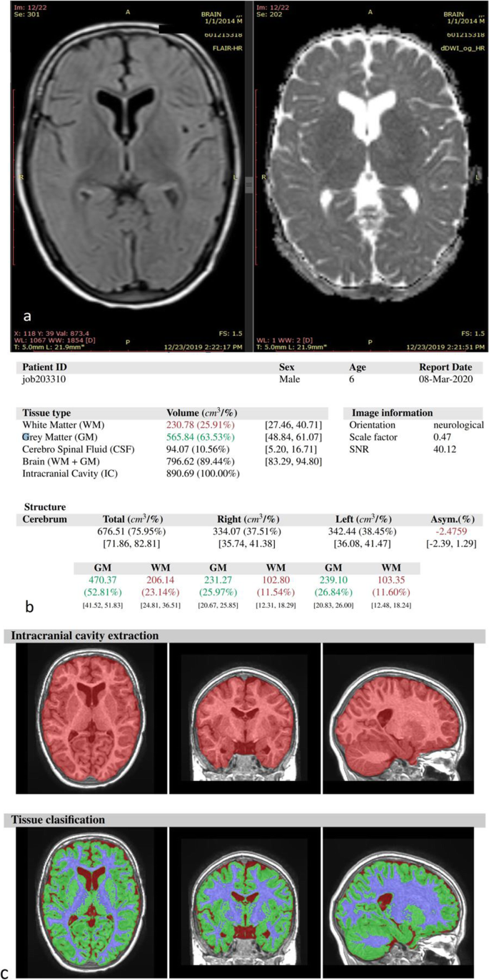Image resolution: width=489 pixels, height=980 pixels.
Task: Click the 'Tissue type' column header
Action: tap(46, 413)
